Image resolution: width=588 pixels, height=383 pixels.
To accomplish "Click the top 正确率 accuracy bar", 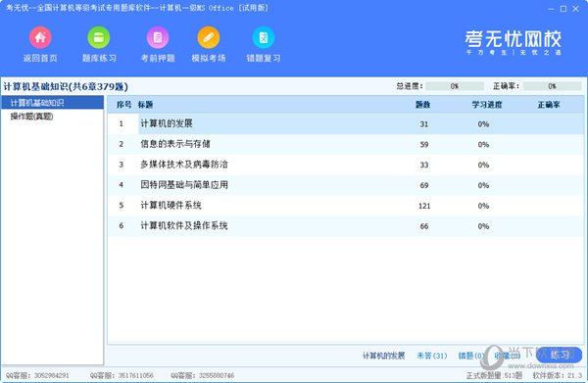I will [x=552, y=86].
